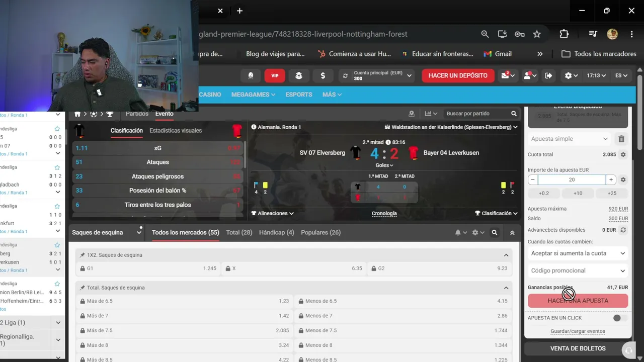This screenshot has width=644, height=362.
Task: Open the Gmail bookmark
Action: pos(498,54)
